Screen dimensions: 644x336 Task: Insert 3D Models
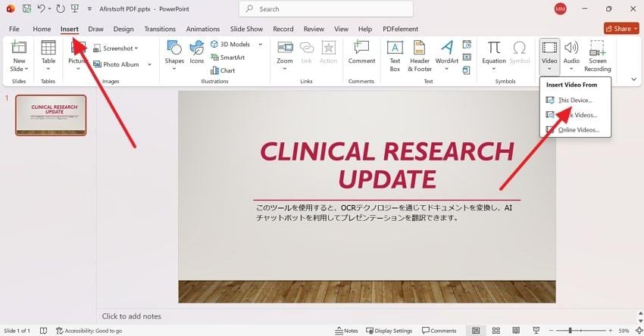click(230, 45)
